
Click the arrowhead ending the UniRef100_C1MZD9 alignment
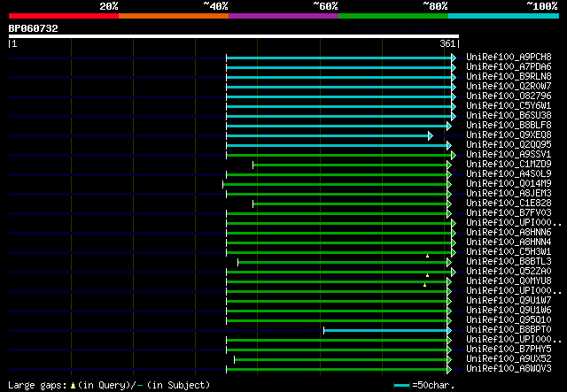click(449, 165)
